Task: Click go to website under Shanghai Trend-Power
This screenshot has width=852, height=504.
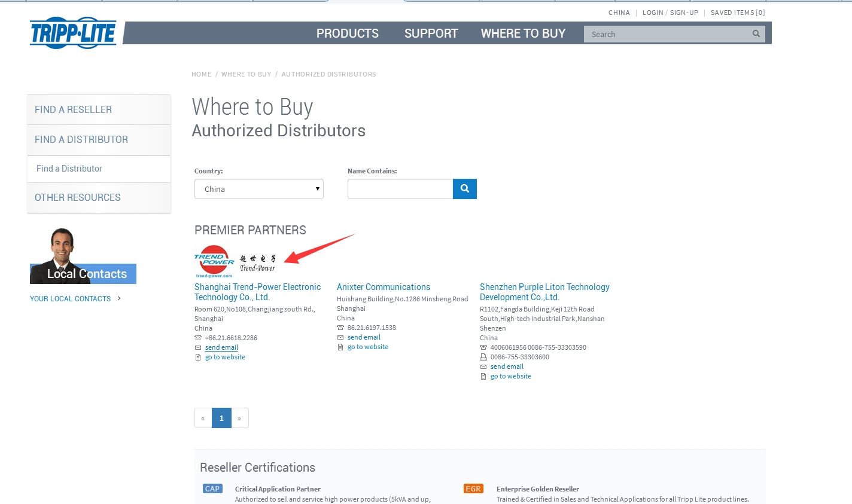Action: [x=225, y=357]
